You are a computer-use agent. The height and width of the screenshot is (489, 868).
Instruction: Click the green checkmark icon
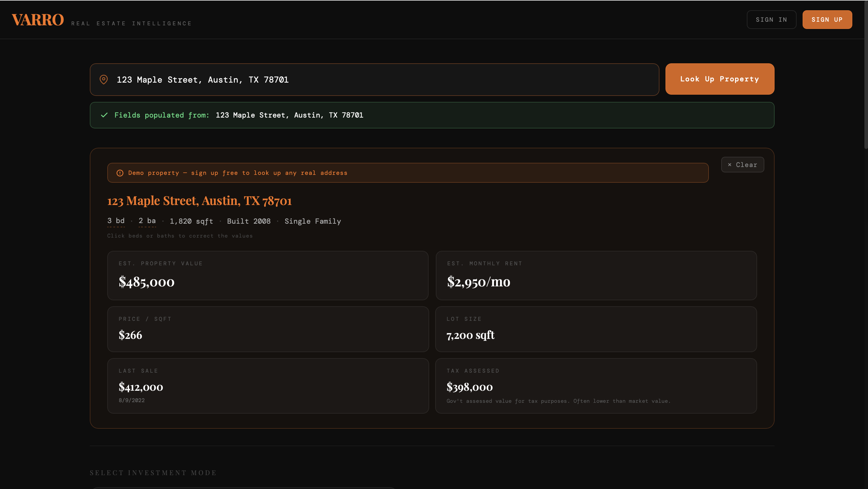coord(104,115)
